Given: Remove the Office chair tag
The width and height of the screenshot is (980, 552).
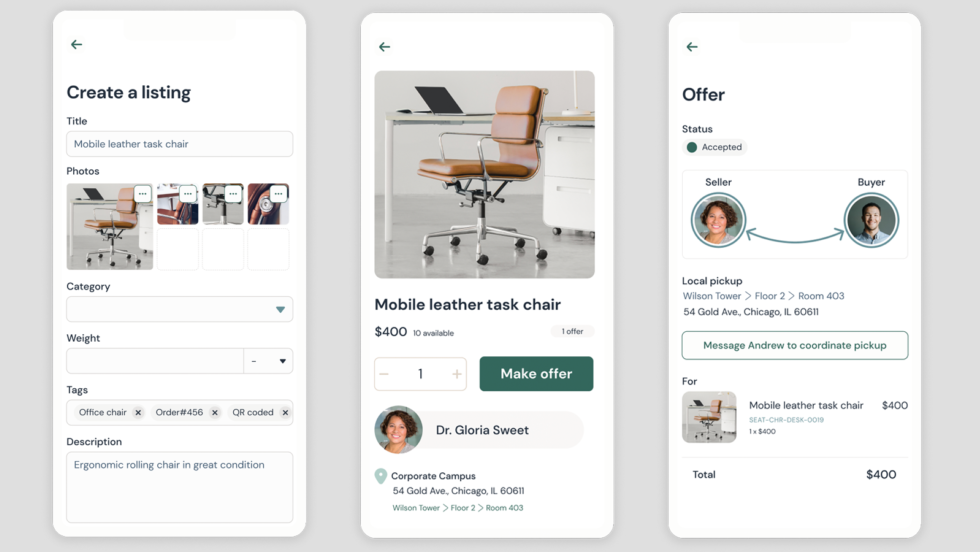Looking at the screenshot, I should [x=138, y=413].
